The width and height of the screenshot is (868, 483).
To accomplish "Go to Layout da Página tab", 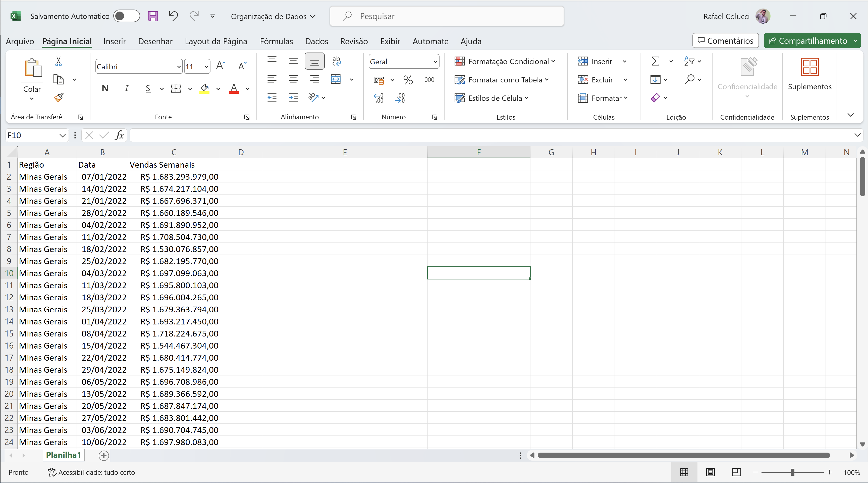I will pos(216,41).
